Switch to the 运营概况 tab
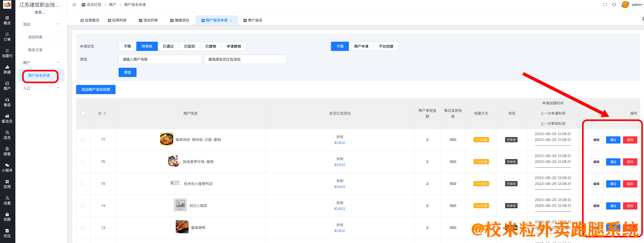 pyautogui.click(x=89, y=20)
